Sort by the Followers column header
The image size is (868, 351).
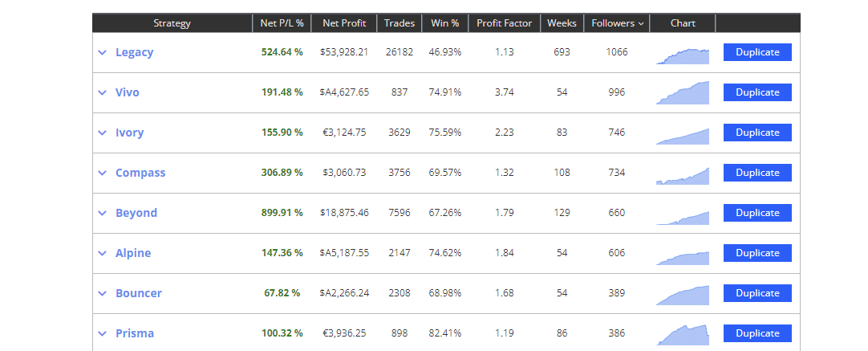(x=617, y=23)
